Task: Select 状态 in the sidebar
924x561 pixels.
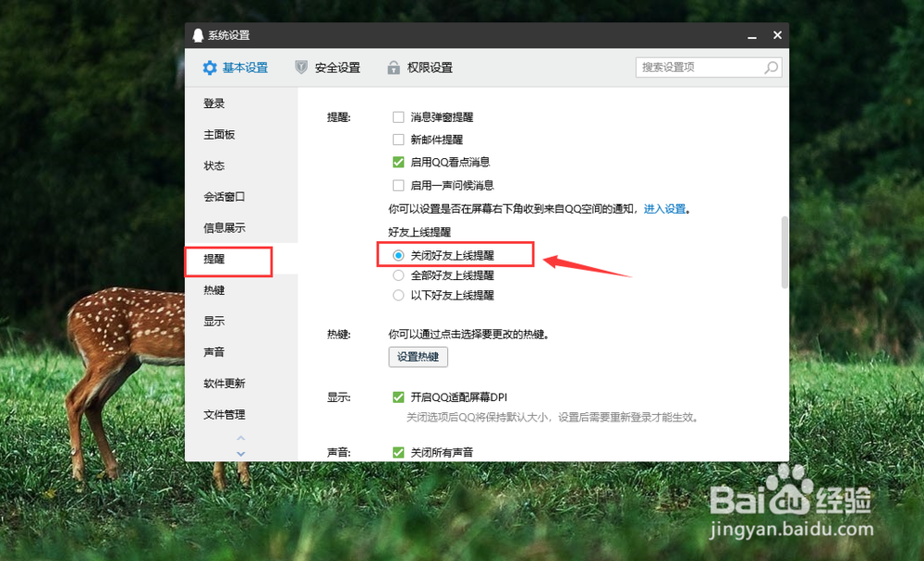Action: point(241,166)
